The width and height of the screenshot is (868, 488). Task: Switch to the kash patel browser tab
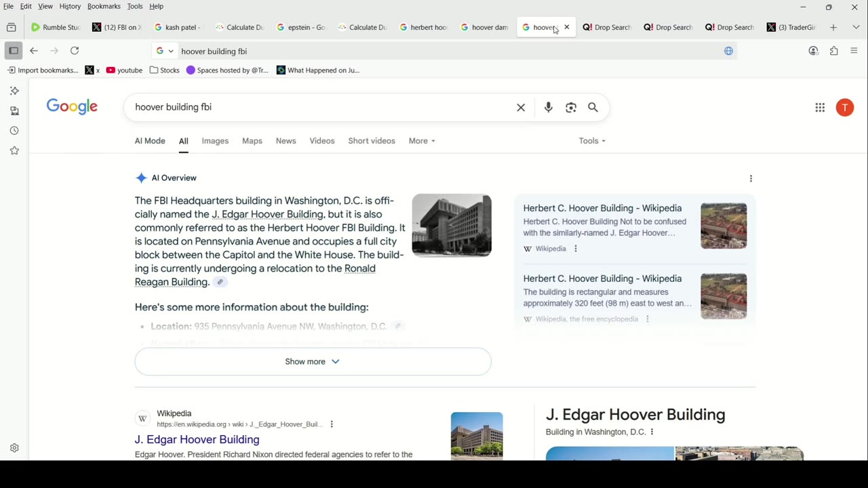click(178, 27)
